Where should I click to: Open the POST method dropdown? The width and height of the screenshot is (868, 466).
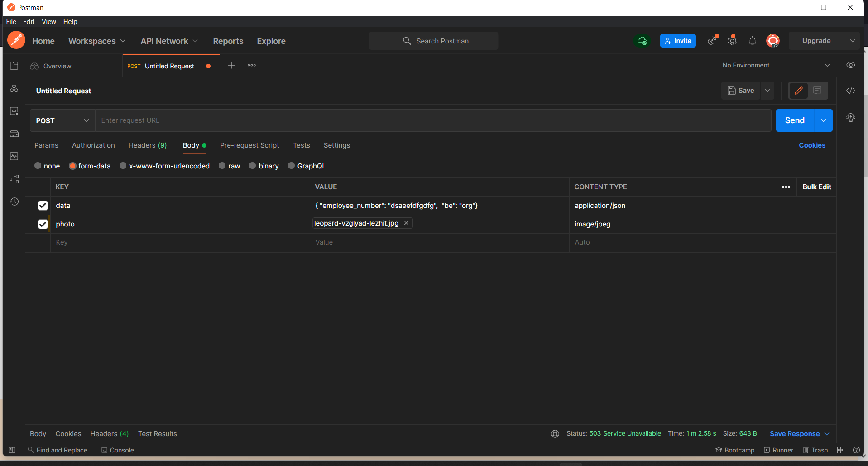62,120
